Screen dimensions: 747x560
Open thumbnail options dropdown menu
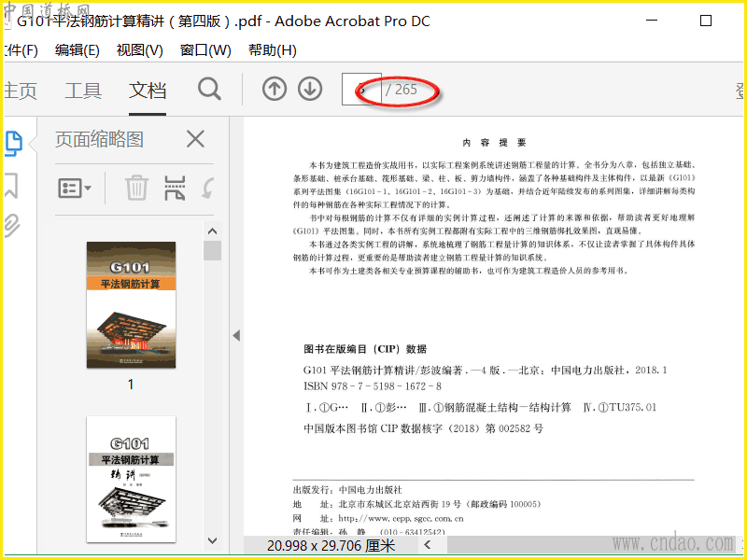pyautogui.click(x=75, y=189)
